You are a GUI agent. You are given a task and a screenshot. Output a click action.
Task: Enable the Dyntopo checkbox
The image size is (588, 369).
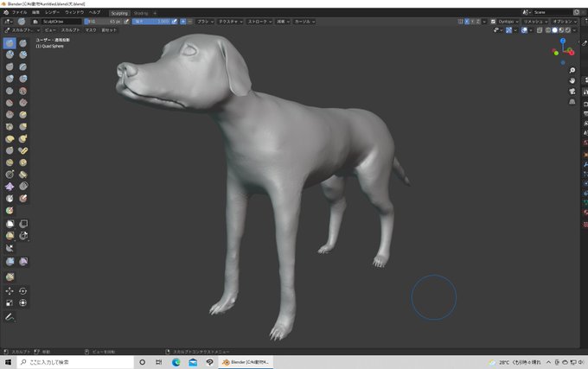point(494,22)
